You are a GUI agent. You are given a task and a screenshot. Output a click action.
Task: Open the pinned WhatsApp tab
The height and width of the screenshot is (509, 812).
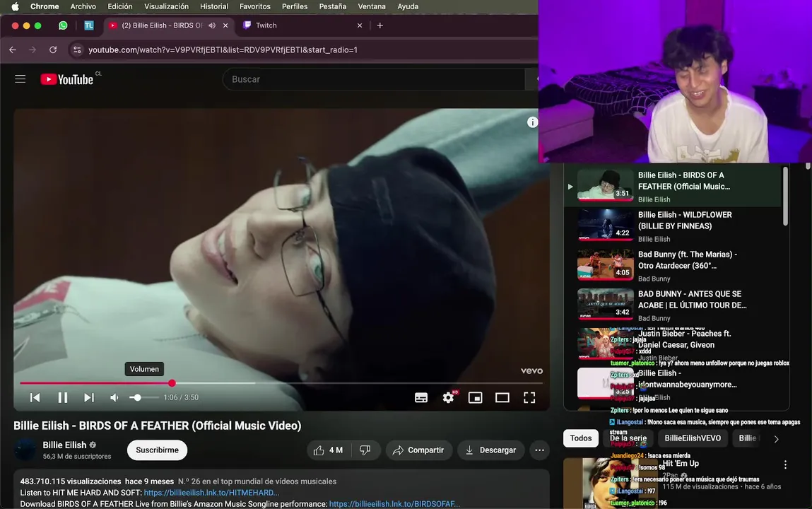pyautogui.click(x=63, y=25)
